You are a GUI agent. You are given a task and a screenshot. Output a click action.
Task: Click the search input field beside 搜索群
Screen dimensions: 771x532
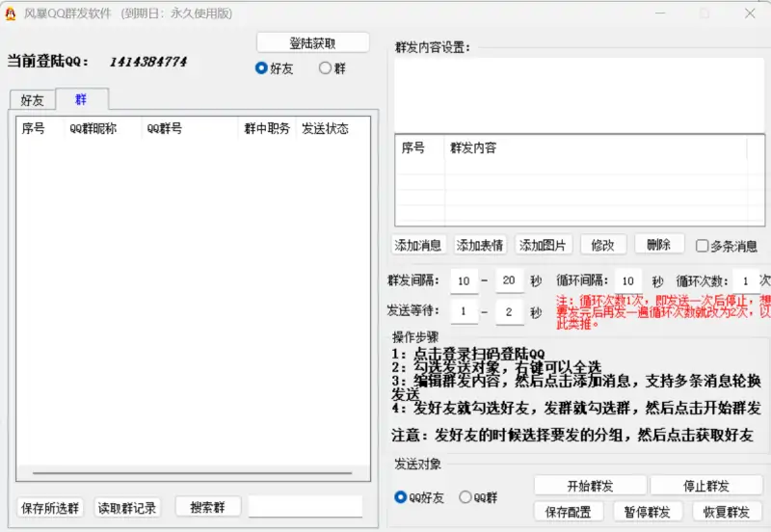click(x=305, y=507)
